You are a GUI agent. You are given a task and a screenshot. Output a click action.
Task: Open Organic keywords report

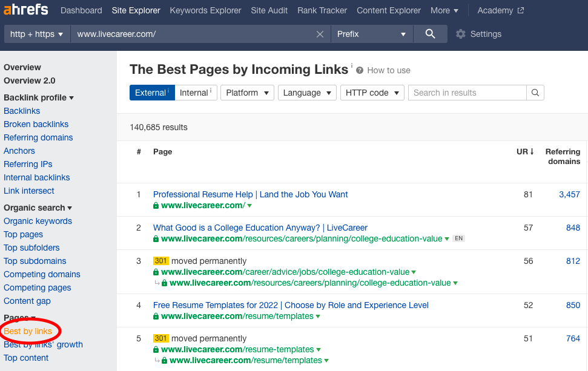coord(38,221)
